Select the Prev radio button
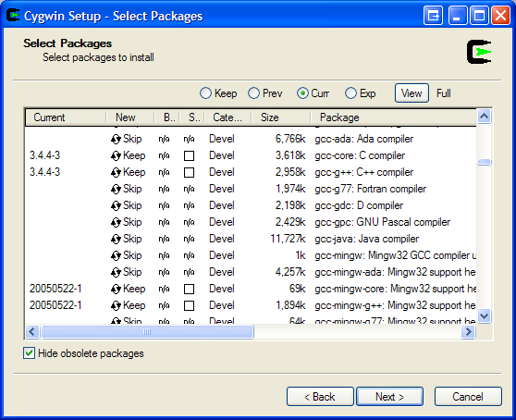The image size is (516, 420). [253, 93]
